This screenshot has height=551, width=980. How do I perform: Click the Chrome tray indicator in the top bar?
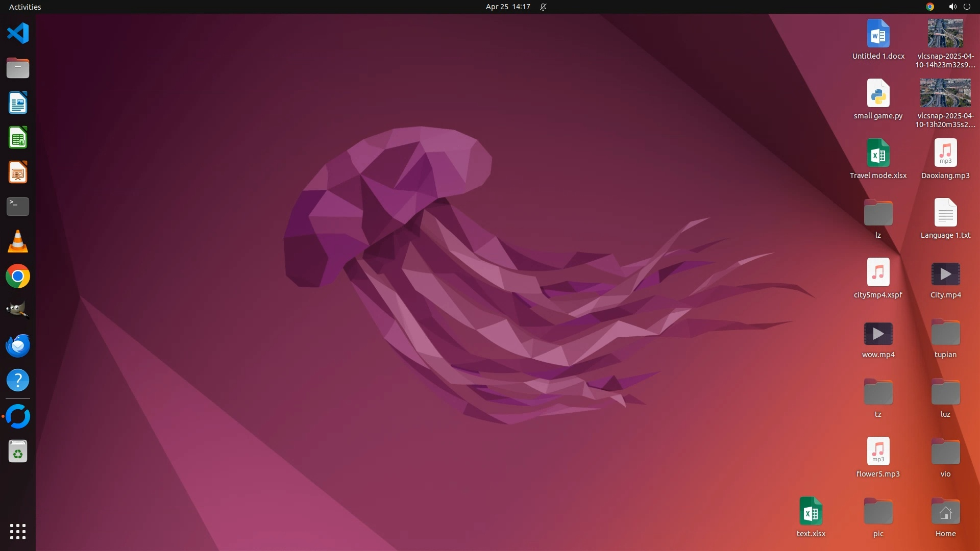930,7
